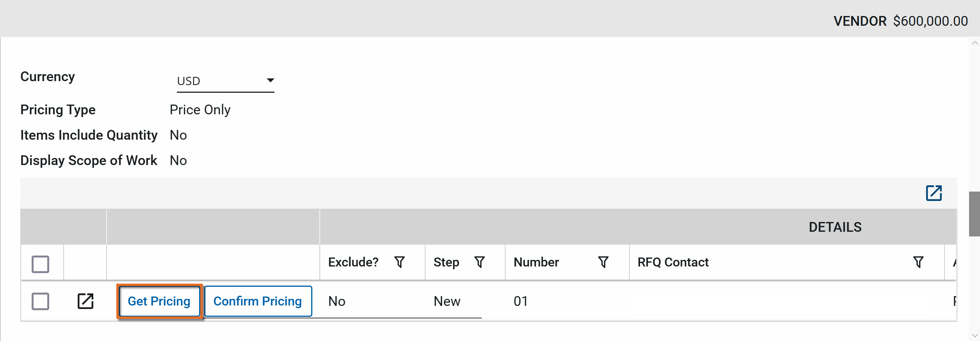Filter the Step column

tap(479, 262)
